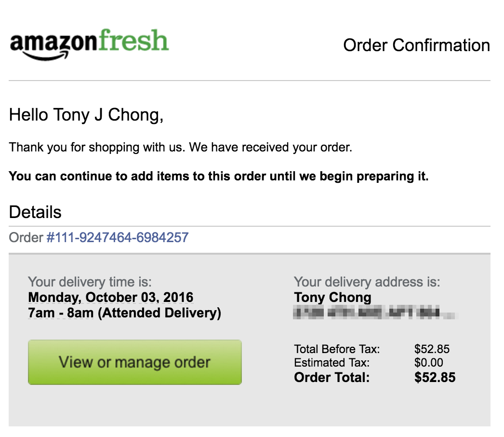This screenshot has width=504, height=437.
Task: Click the Details section heading
Action: tap(35, 212)
